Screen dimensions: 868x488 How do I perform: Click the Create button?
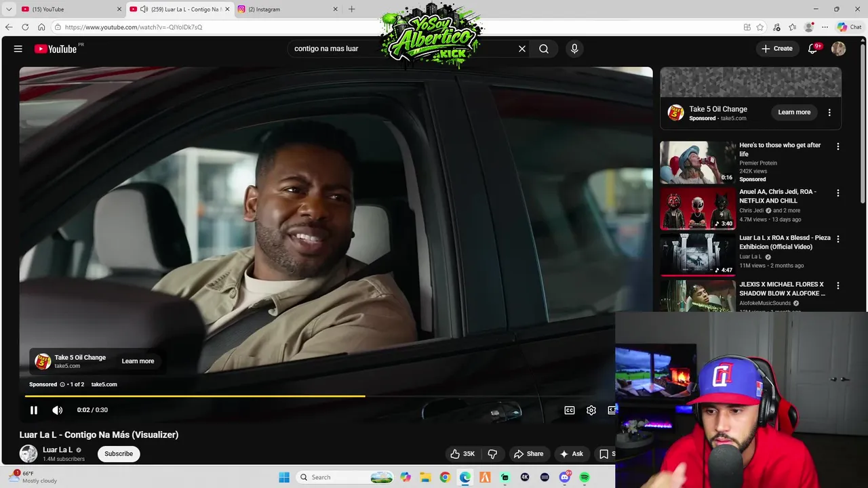click(x=776, y=49)
